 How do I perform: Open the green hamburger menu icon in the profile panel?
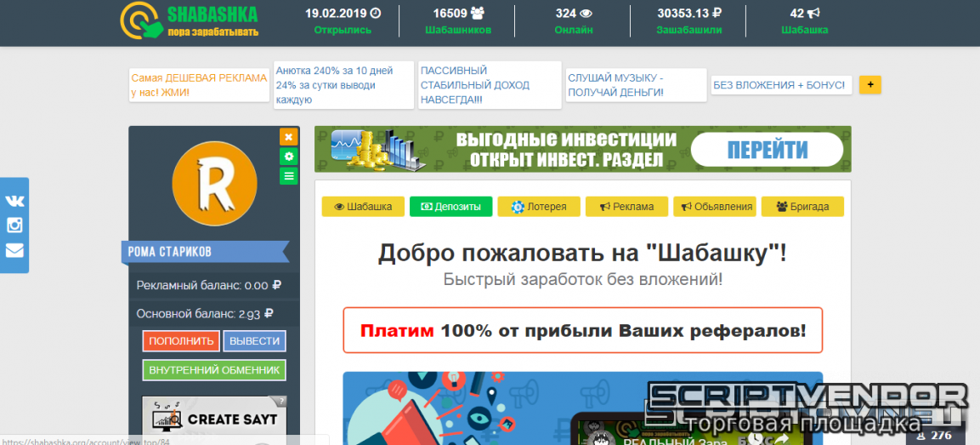[x=289, y=176]
